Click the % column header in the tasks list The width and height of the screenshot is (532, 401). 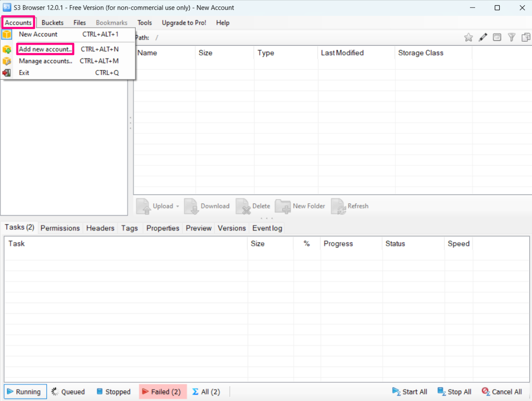coord(307,243)
